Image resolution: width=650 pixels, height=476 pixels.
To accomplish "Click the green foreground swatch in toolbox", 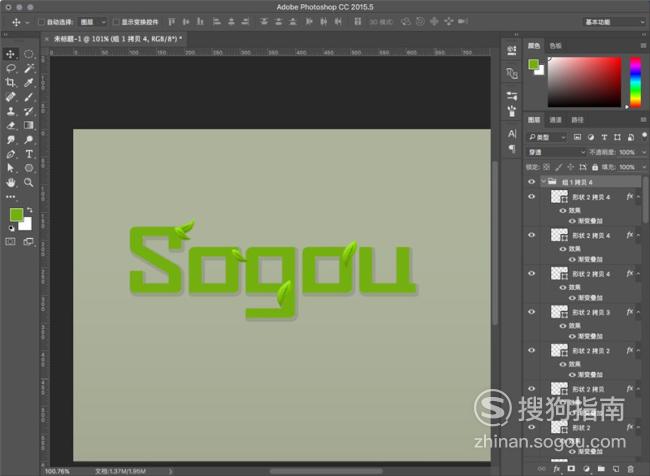I will click(17, 215).
